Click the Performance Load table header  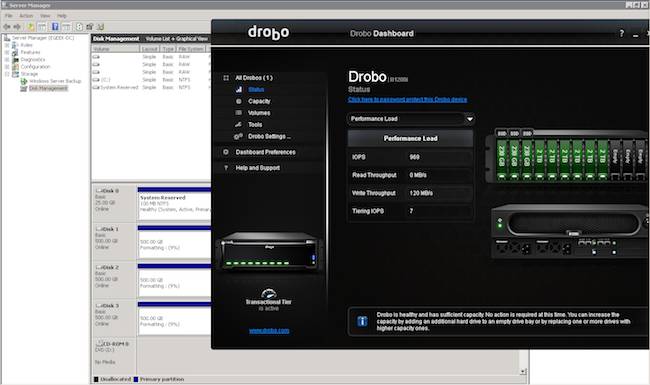coord(410,138)
